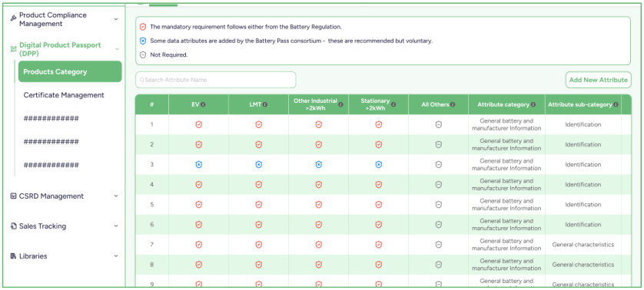Click the Add New Attribute button
Image resolution: width=644 pixels, height=290 pixels.
(x=599, y=80)
